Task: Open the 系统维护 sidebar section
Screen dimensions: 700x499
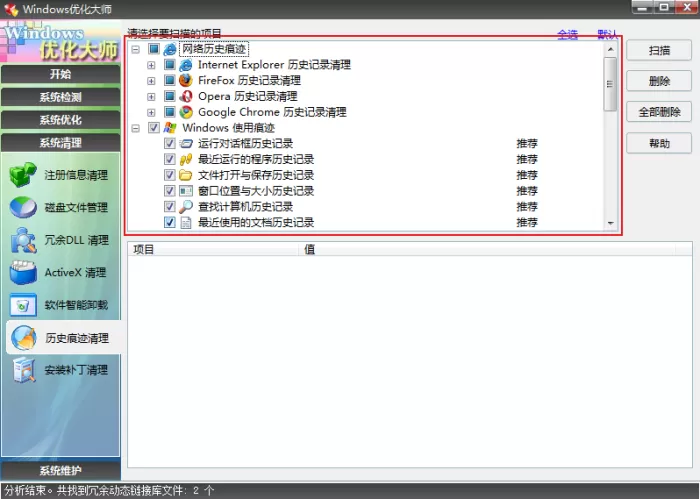Action: click(x=60, y=470)
